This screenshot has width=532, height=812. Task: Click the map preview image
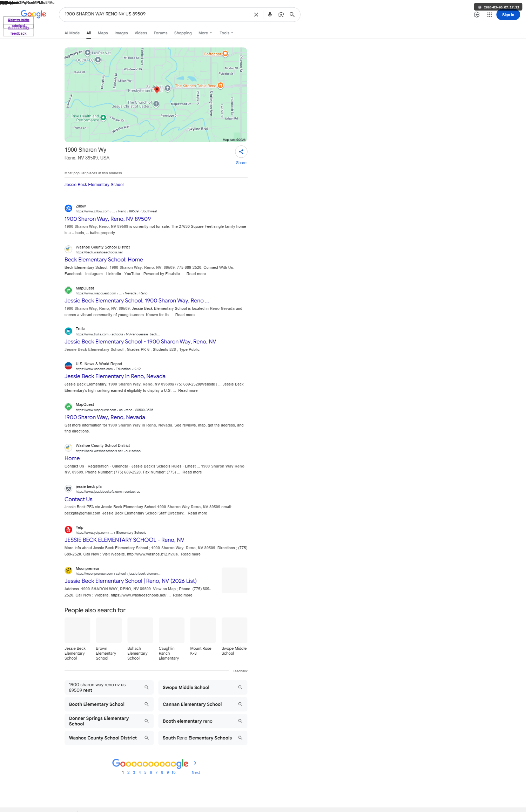click(156, 95)
